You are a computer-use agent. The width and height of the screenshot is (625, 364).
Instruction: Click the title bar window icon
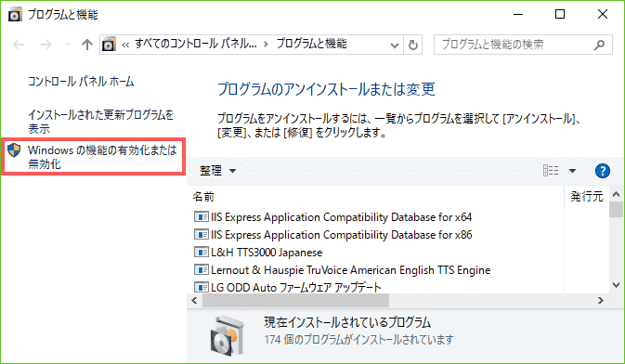[15, 15]
